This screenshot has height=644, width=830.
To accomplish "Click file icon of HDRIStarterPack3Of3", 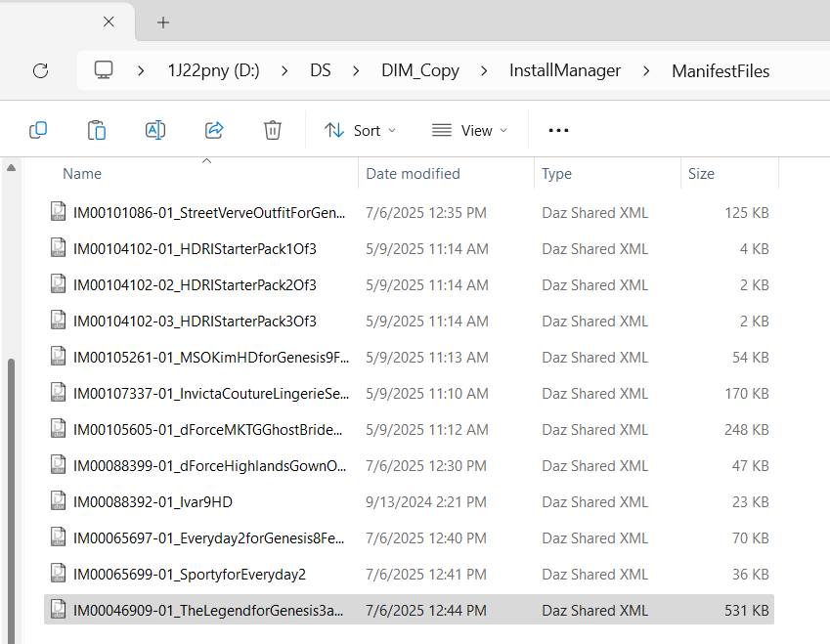I will 59,321.
